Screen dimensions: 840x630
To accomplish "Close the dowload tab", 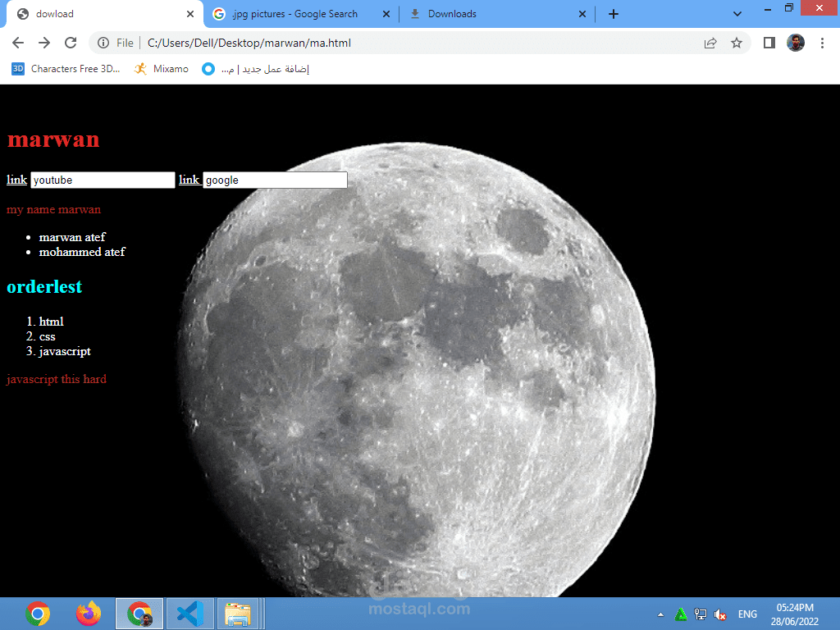I will (x=190, y=14).
